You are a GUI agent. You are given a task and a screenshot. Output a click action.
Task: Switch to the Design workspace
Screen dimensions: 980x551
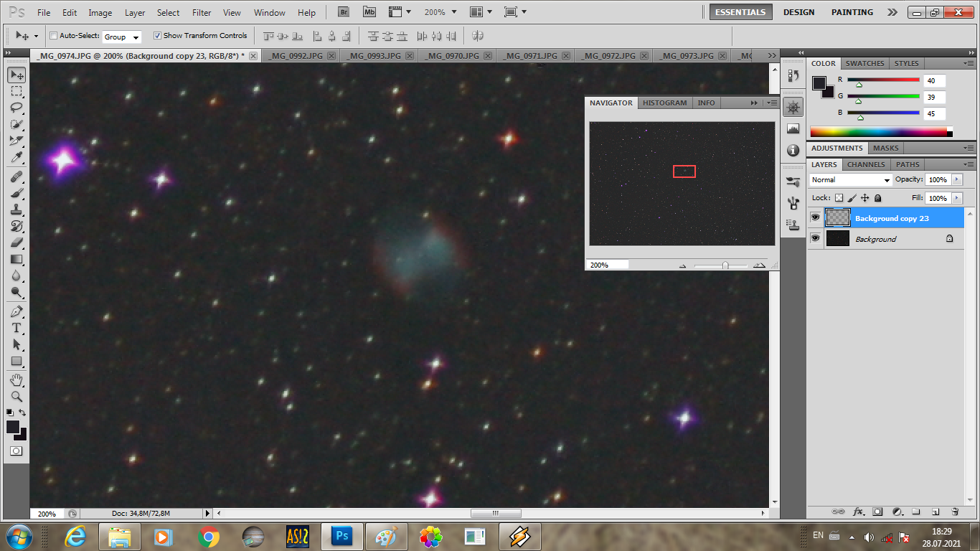798,12
